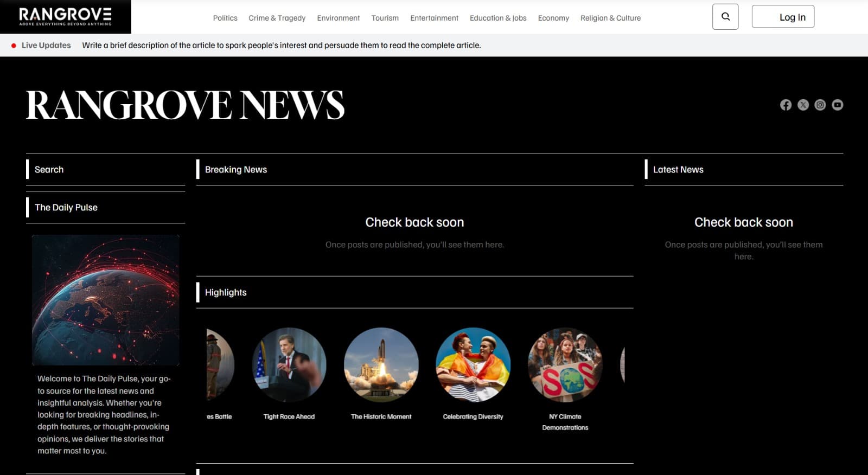Screen dimensions: 868x475
Task: Open the YouTube social icon
Action: [838, 105]
